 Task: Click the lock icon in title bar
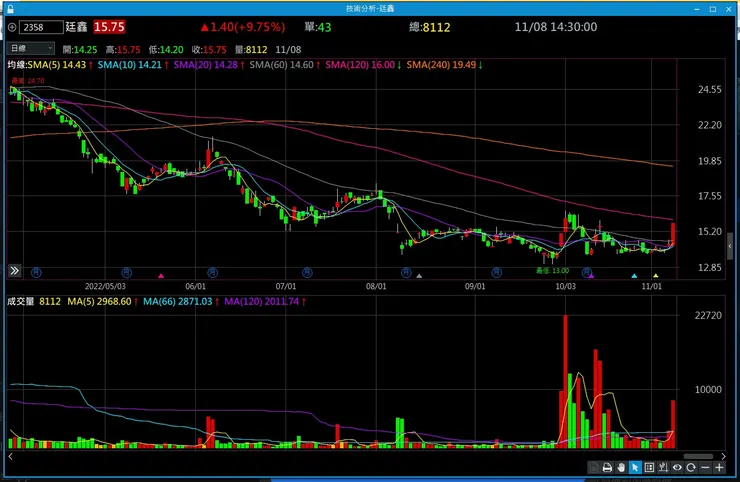[10, 8]
